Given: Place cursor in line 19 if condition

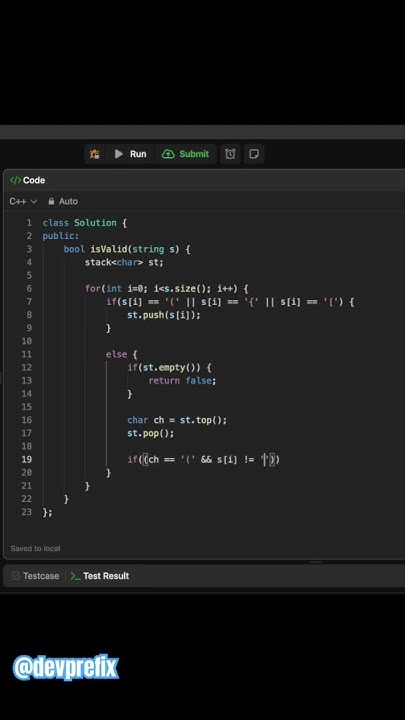Looking at the screenshot, I should 203,459.
